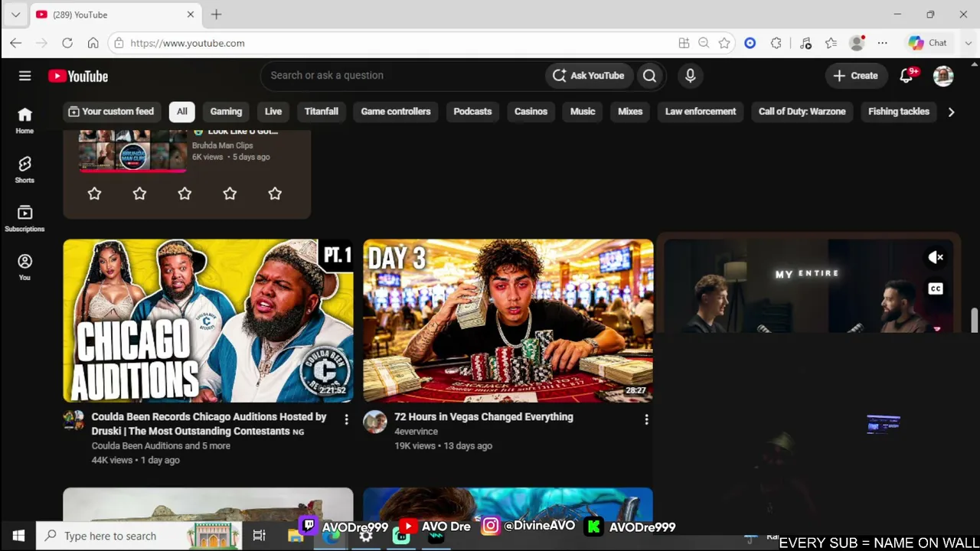Rate with the fourth star

[230, 194]
